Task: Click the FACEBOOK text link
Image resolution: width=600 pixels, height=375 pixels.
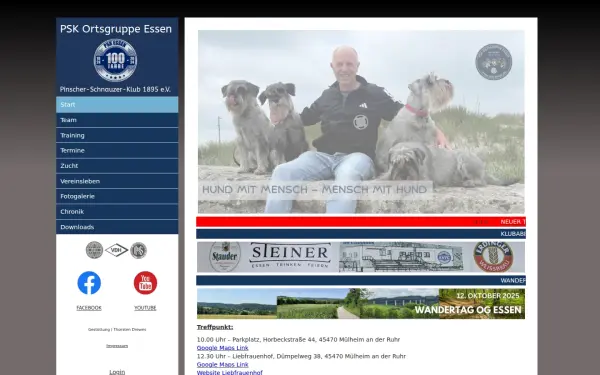Action: click(x=89, y=308)
